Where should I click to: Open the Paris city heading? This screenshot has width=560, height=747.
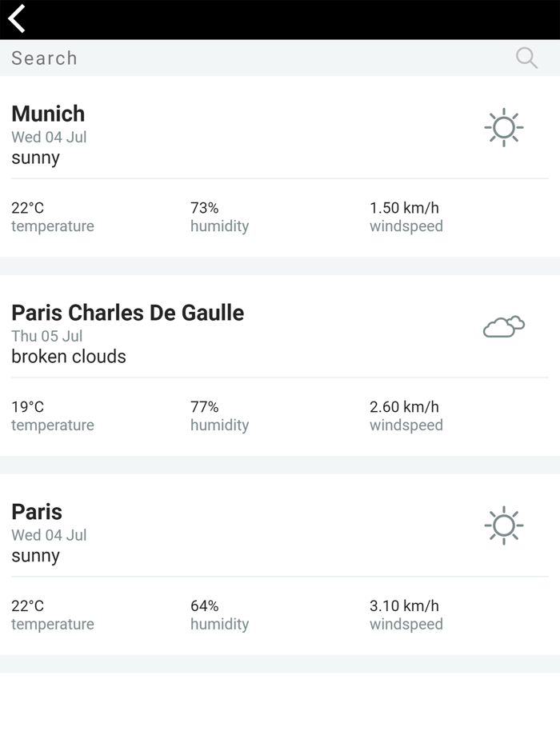[37, 512]
